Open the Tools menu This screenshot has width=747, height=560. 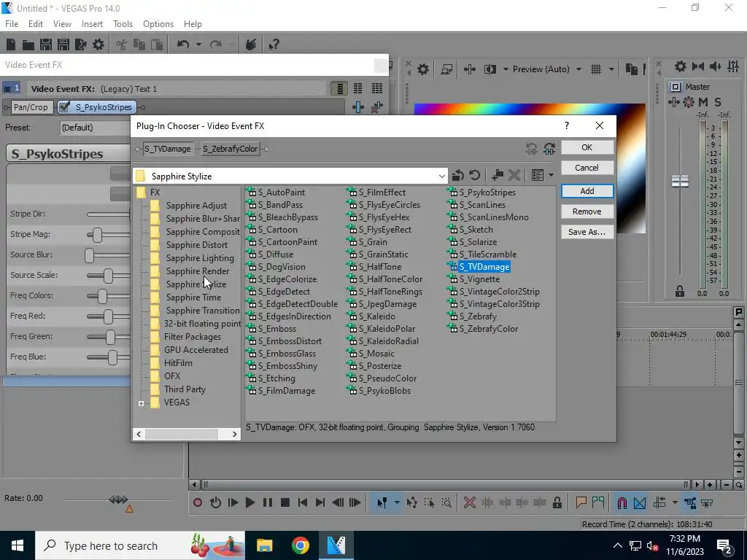(x=123, y=24)
